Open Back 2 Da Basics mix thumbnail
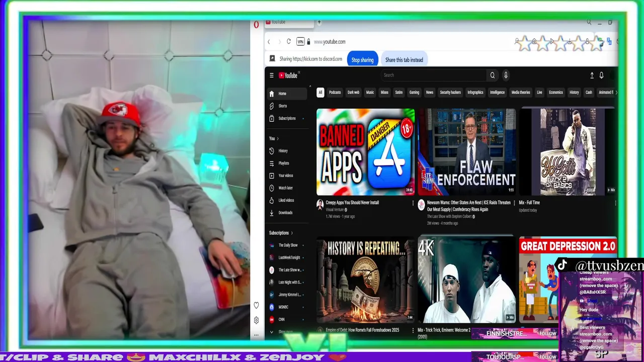Viewport: 644px width, 362px height. click(568, 152)
